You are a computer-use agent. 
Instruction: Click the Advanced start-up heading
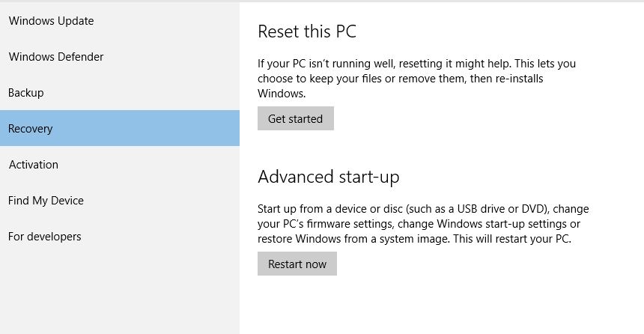(x=329, y=177)
